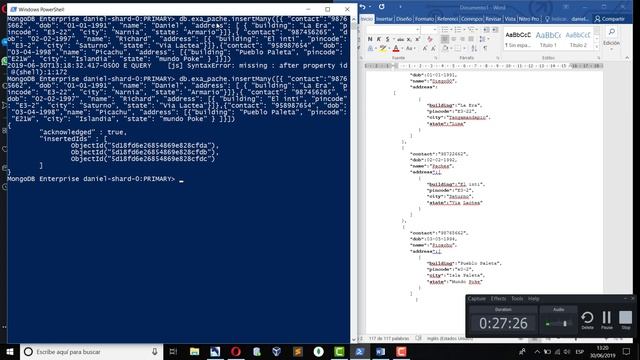Increase paragraph indent
640x360 pixels.
point(495,30)
